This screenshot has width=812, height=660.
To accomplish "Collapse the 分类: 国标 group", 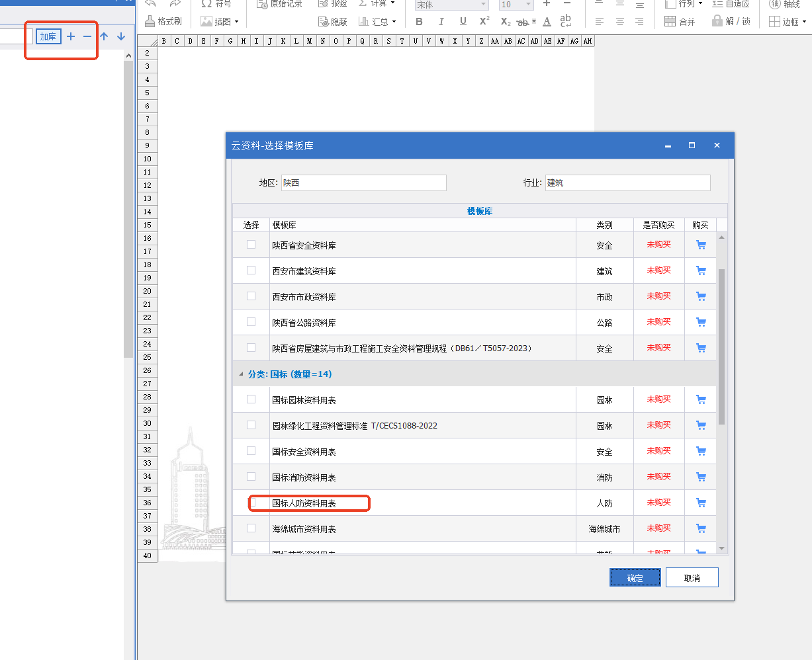I will (x=241, y=374).
